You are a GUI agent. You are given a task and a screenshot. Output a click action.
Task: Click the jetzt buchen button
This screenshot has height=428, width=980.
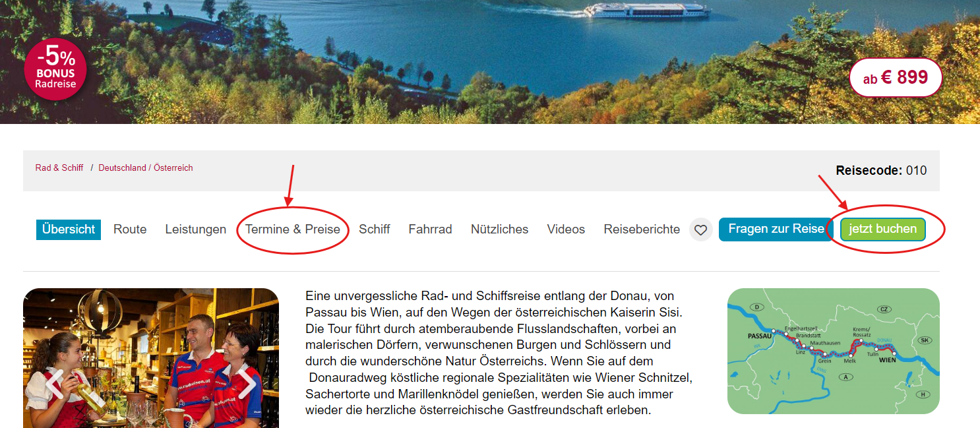(x=883, y=229)
